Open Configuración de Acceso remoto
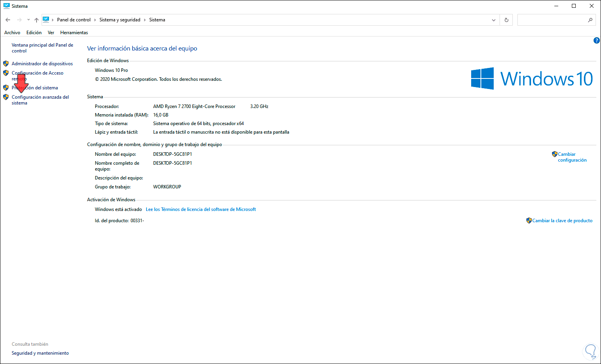 coord(37,76)
